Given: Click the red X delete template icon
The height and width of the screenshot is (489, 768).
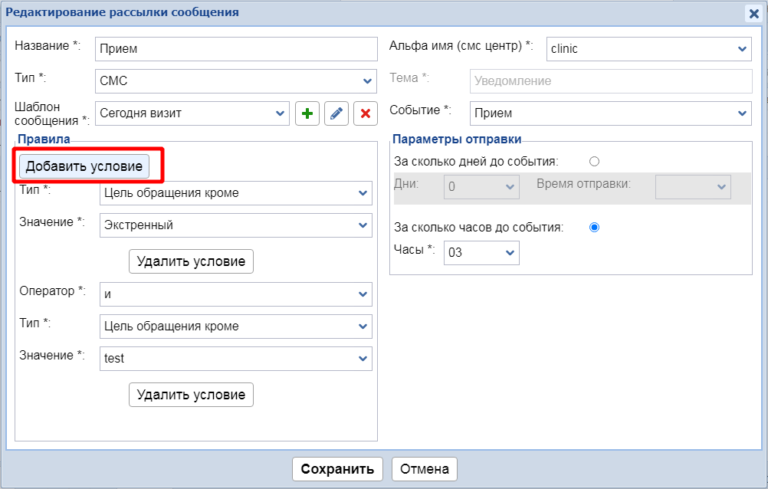Looking at the screenshot, I should (x=365, y=114).
